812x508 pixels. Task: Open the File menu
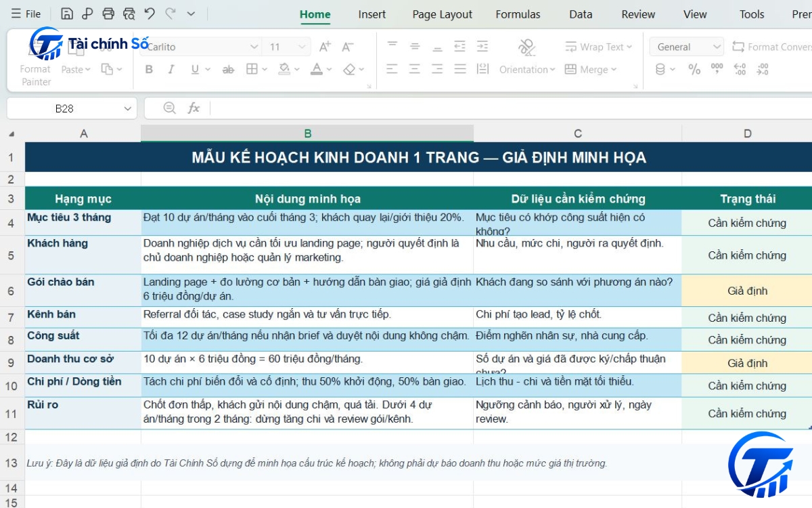click(26, 14)
